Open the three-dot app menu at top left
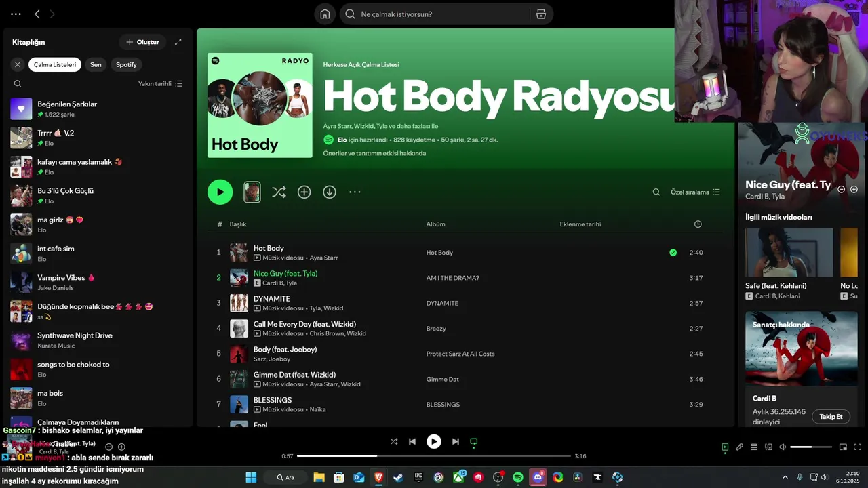This screenshot has height=488, width=868. pyautogui.click(x=16, y=14)
